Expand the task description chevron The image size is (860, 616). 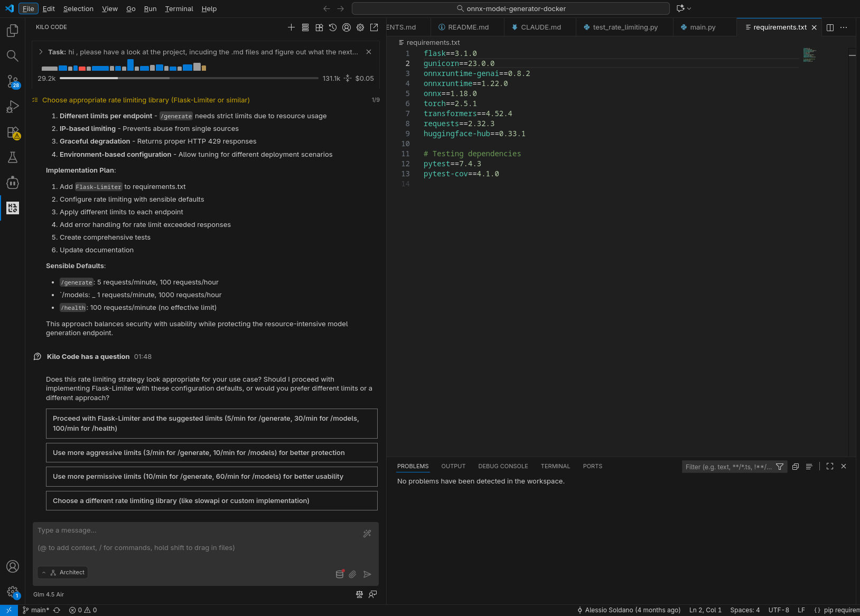(41, 52)
